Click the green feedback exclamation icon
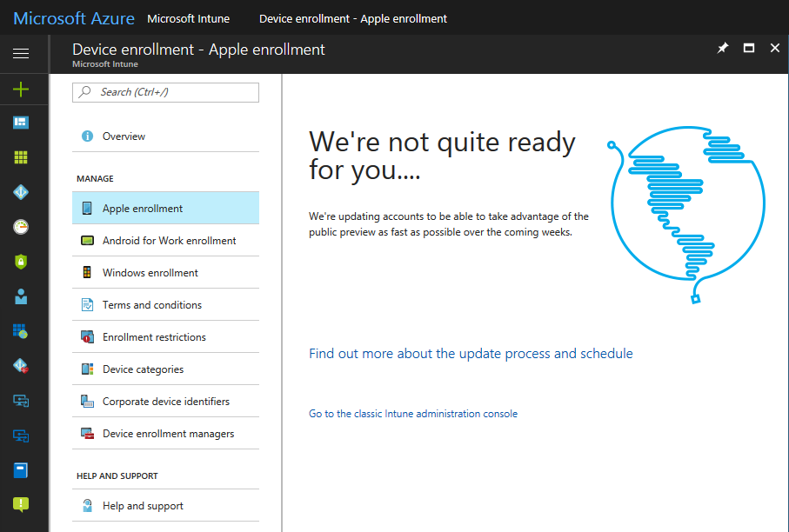 (21, 504)
